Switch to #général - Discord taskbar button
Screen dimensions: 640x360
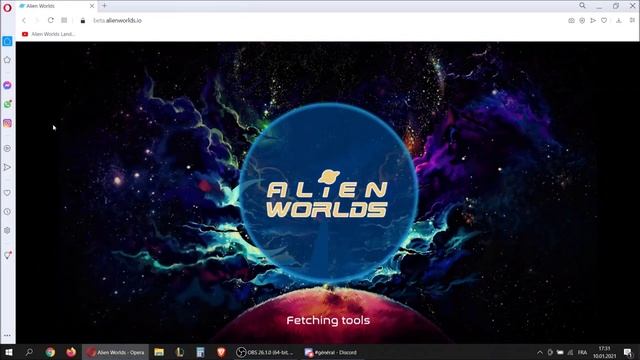point(332,352)
